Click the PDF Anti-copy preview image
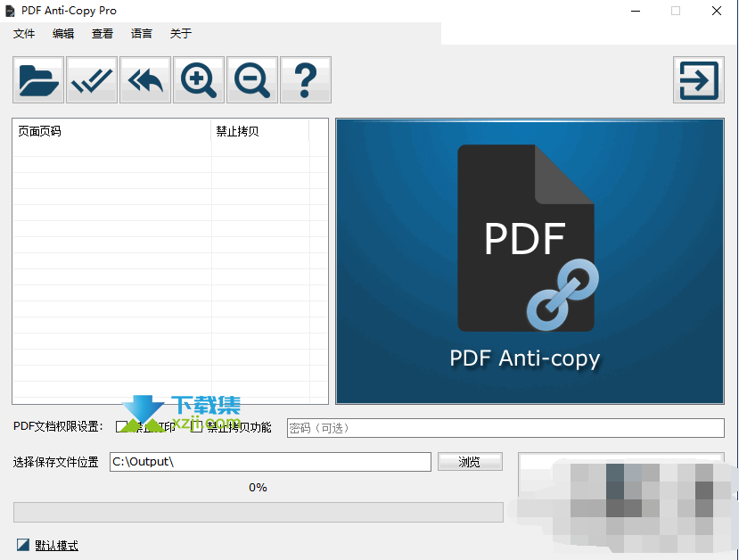739x560 pixels. [530, 261]
